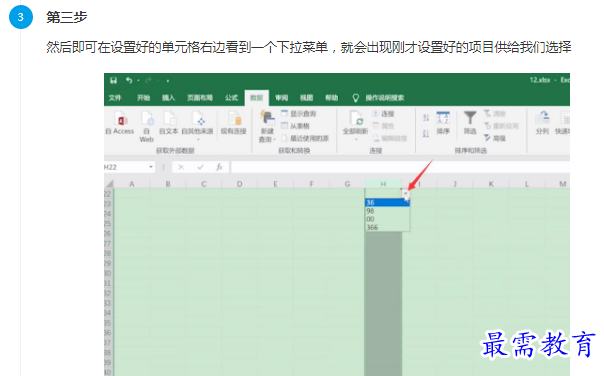The image size is (604, 376).
Task: Select column D header
Action: [x=240, y=184]
